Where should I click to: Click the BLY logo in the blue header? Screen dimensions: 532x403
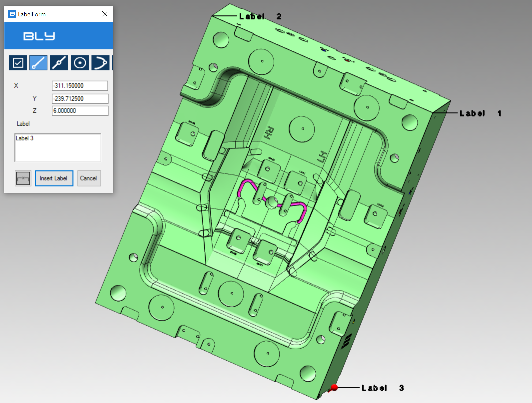point(39,36)
